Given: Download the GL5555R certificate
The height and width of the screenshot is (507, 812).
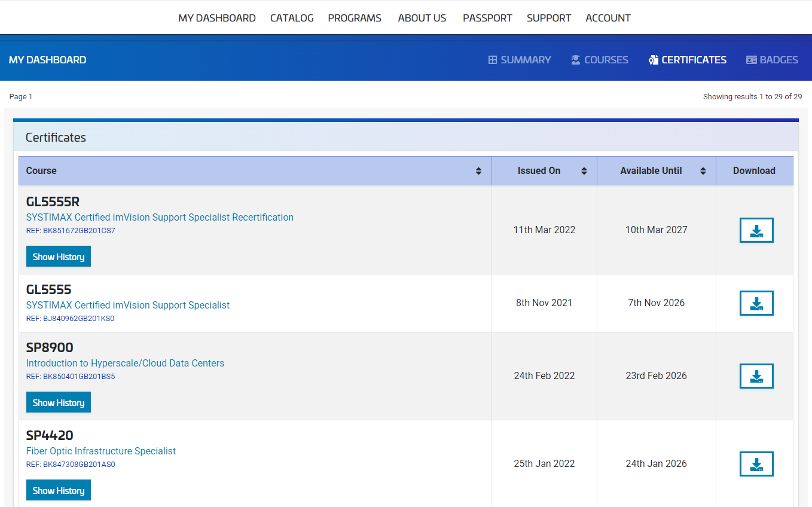Looking at the screenshot, I should [x=756, y=230].
